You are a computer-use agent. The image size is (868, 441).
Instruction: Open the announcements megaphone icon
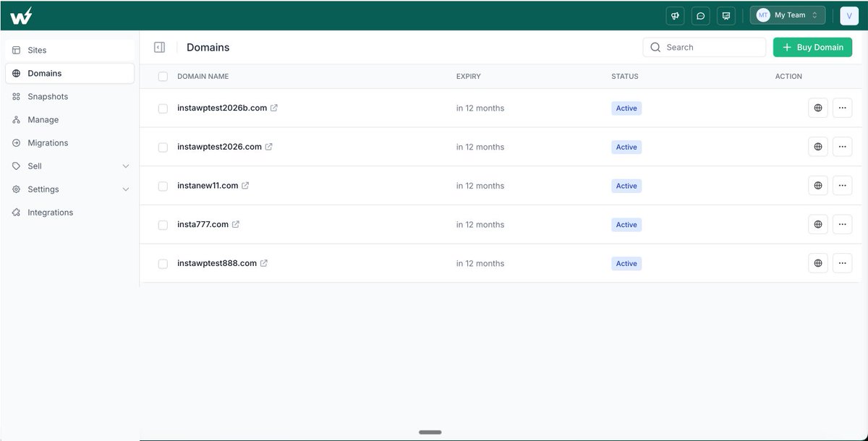(675, 15)
